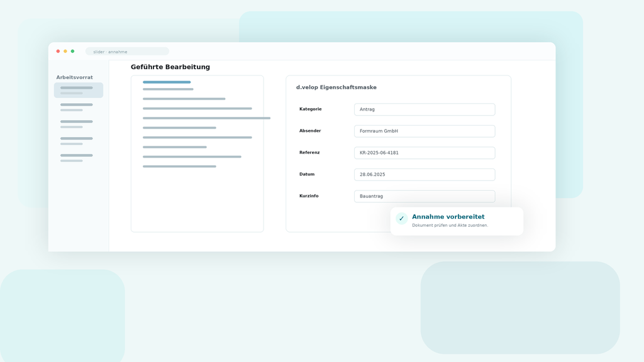644x362 pixels.
Task: Click the Geführte Bearbeitung heading
Action: [170, 67]
